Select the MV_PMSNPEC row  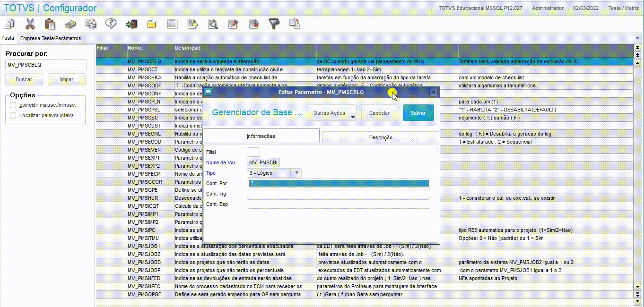coord(365,286)
